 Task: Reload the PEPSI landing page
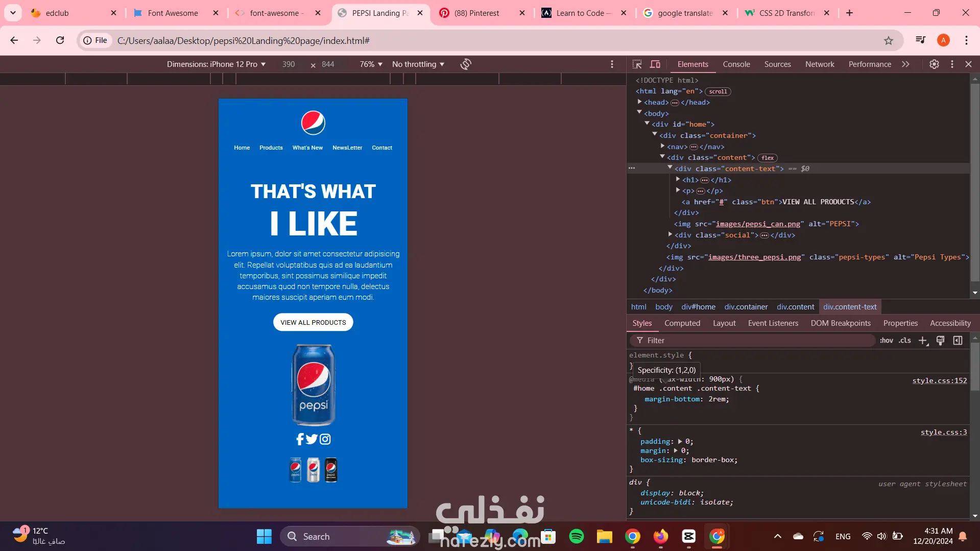coord(60,40)
